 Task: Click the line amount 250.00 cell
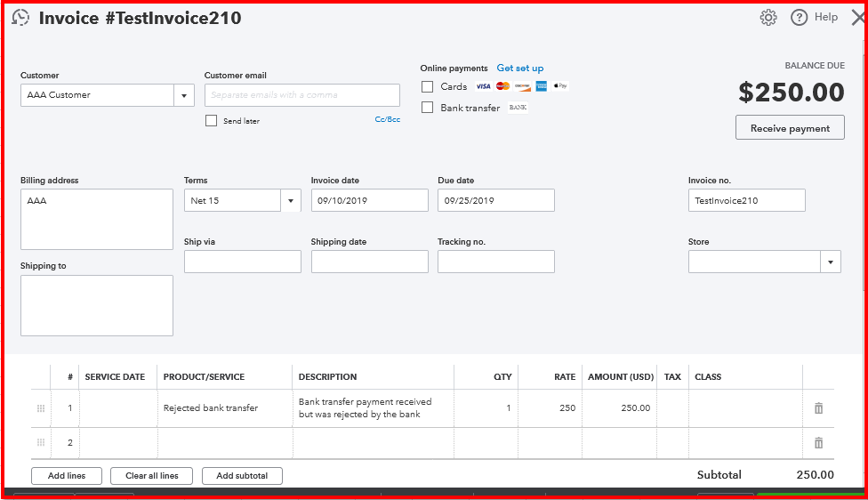620,408
